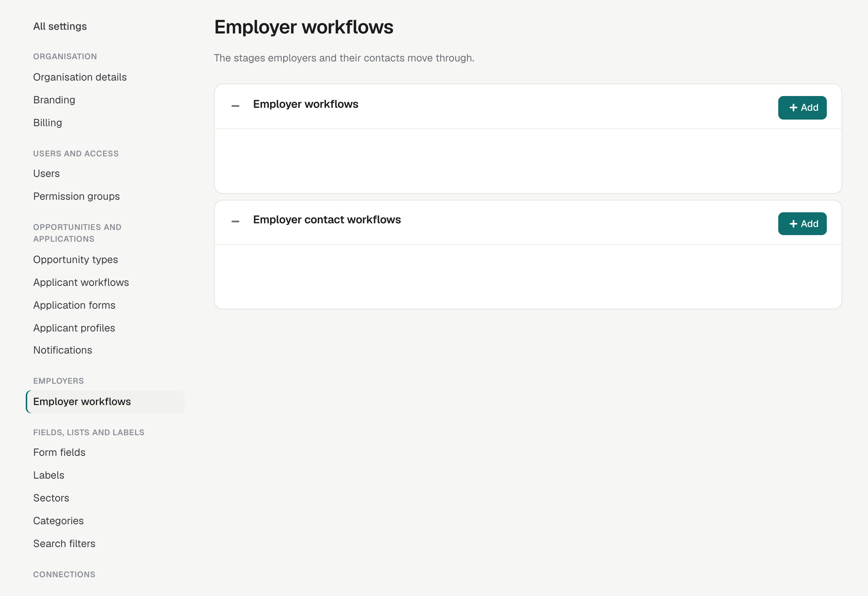Click the FIELDS, LISTS AND LABELS heading
Screen dimensions: 868x596
pyautogui.click(x=89, y=432)
